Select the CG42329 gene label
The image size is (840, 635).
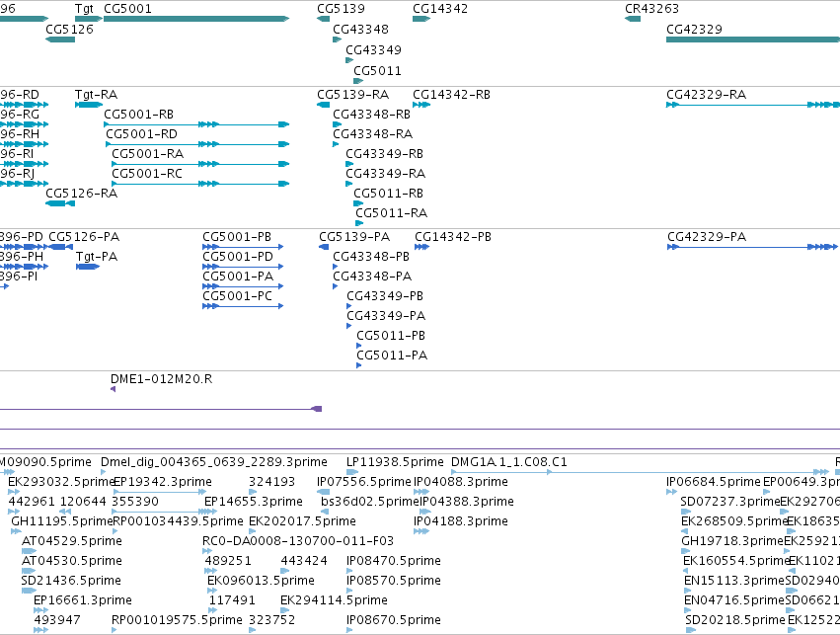(694, 30)
